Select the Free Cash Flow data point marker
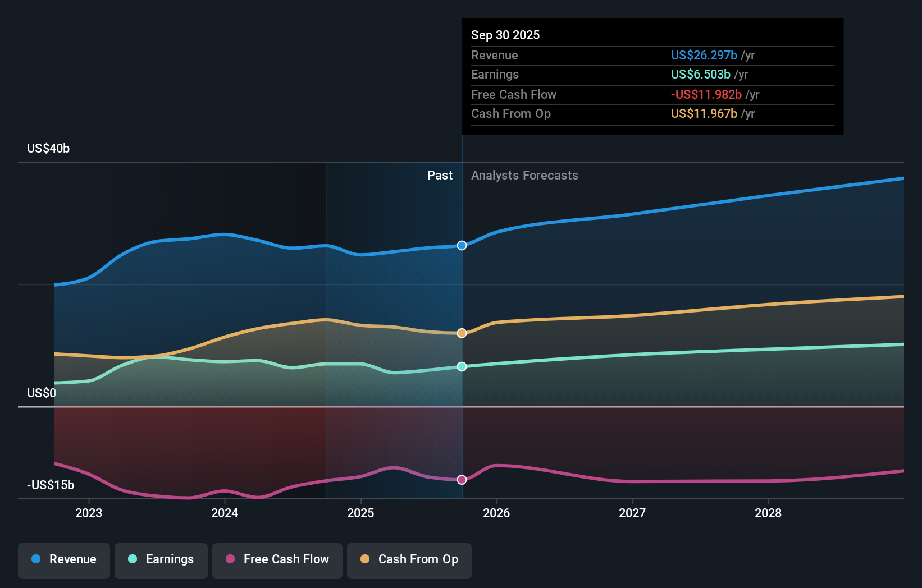Viewport: 922px width, 588px height. [x=462, y=480]
